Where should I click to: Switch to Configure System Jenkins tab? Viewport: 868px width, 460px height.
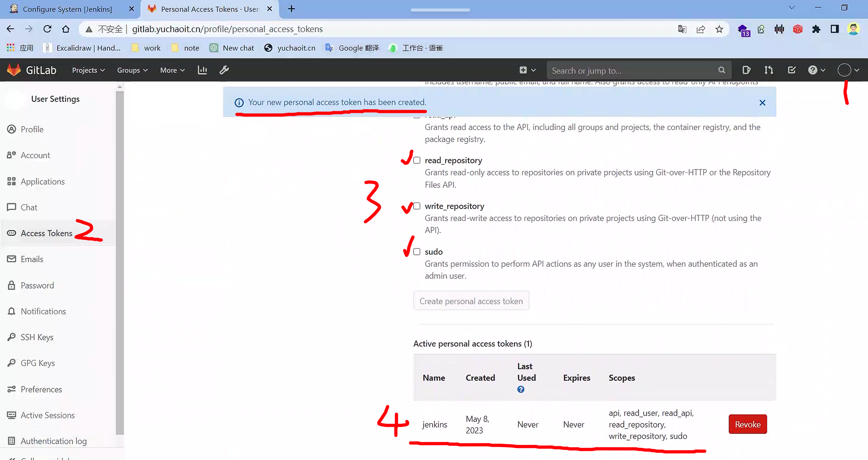coord(67,9)
